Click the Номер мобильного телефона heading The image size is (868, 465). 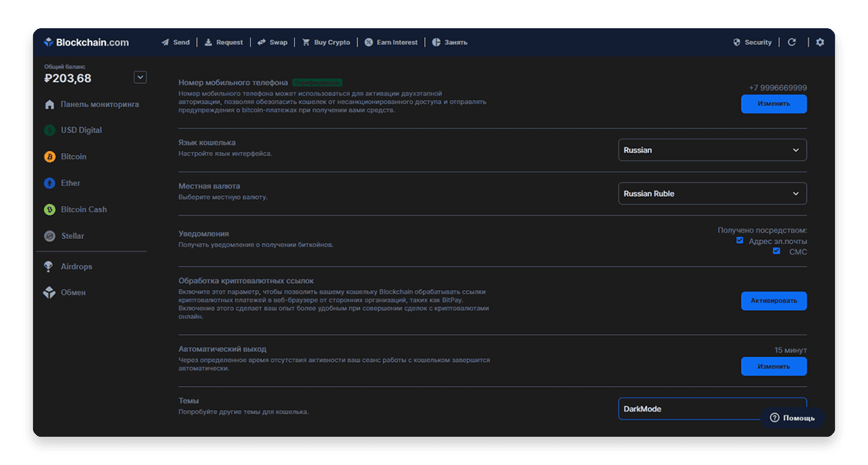[x=233, y=83]
